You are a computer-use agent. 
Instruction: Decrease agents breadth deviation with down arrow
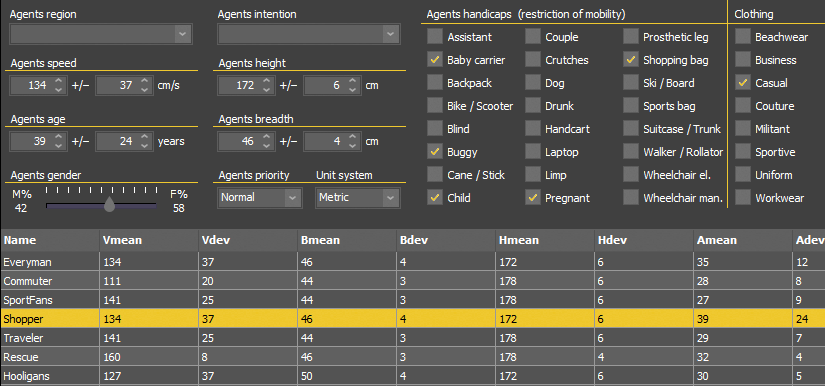click(353, 146)
